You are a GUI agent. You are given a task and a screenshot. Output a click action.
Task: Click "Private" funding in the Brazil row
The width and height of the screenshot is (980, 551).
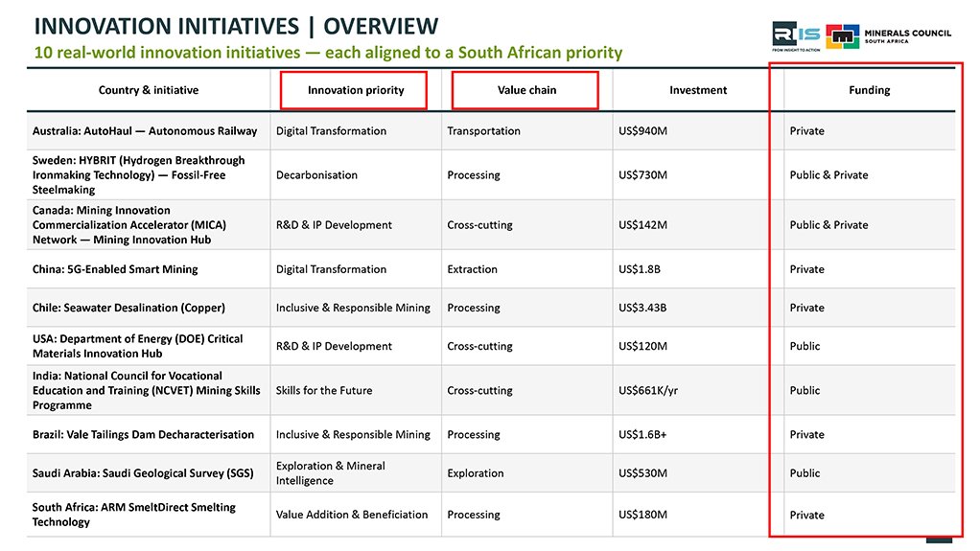pyautogui.click(x=806, y=435)
